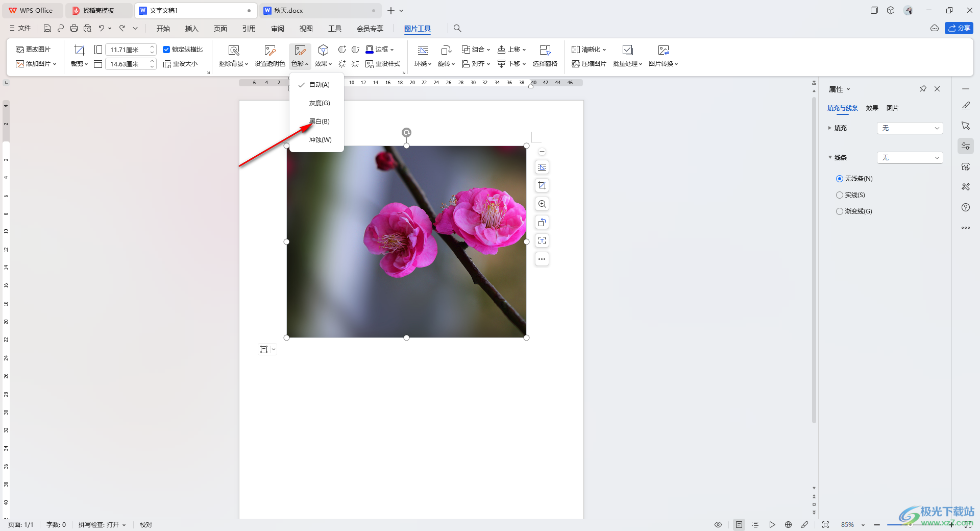Image resolution: width=980 pixels, height=531 pixels.
Task: Expand the Fill (填充) section triangle
Action: [x=829, y=128]
